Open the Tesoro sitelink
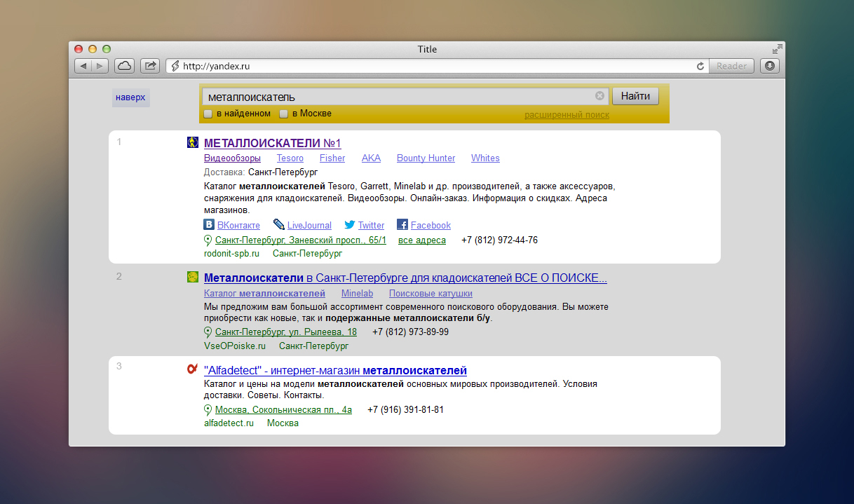Screen dimensions: 854x504 (x=290, y=158)
